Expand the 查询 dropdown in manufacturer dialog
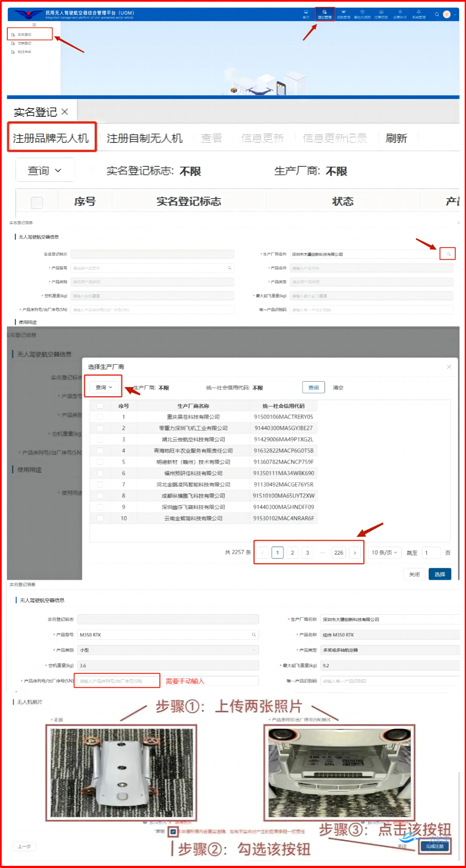The width and height of the screenshot is (466, 868). point(103,387)
